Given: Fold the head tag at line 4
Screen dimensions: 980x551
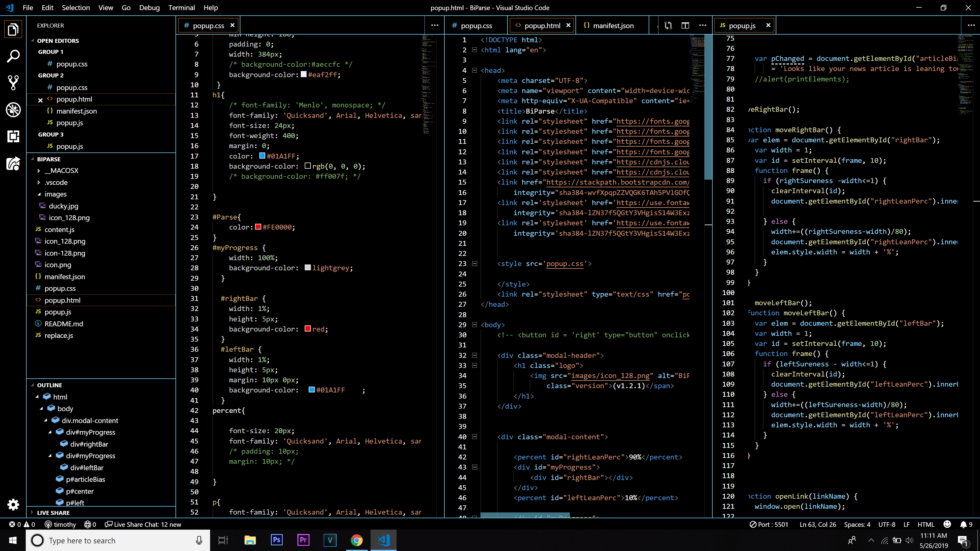Looking at the screenshot, I should [x=474, y=70].
